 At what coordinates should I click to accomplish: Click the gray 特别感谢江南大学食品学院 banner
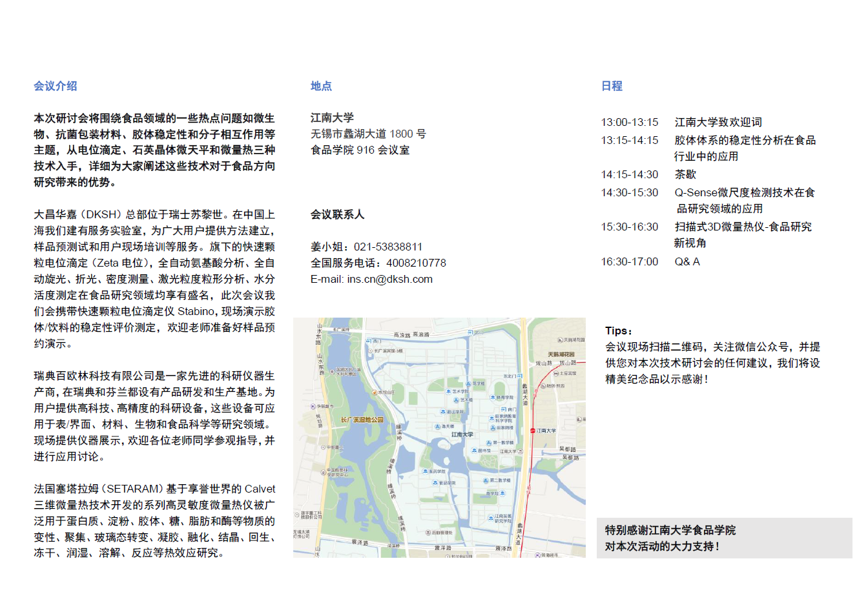[724, 538]
